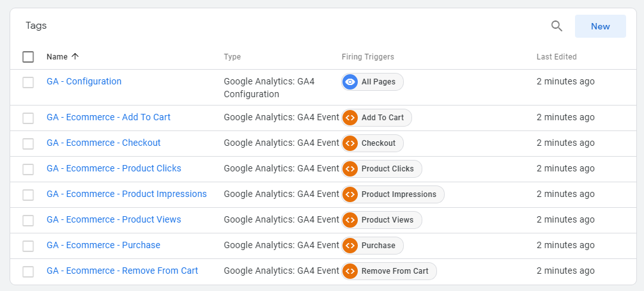
Task: Create a new tag with New button
Action: (601, 26)
